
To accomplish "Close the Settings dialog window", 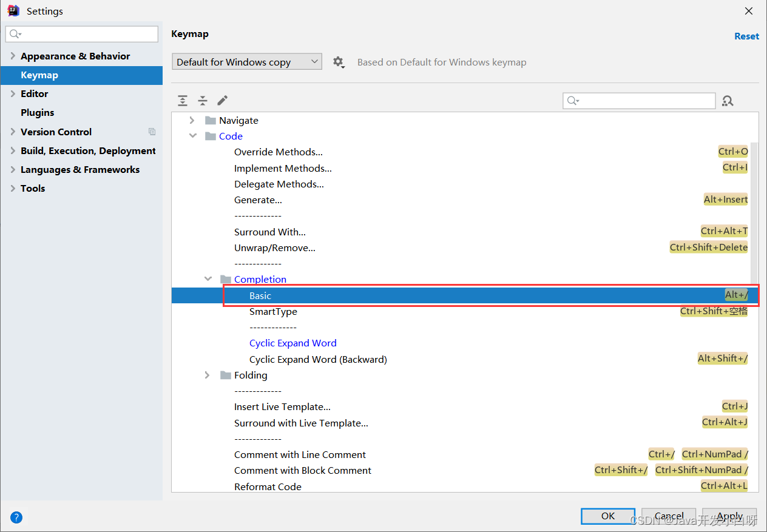I will [x=749, y=11].
